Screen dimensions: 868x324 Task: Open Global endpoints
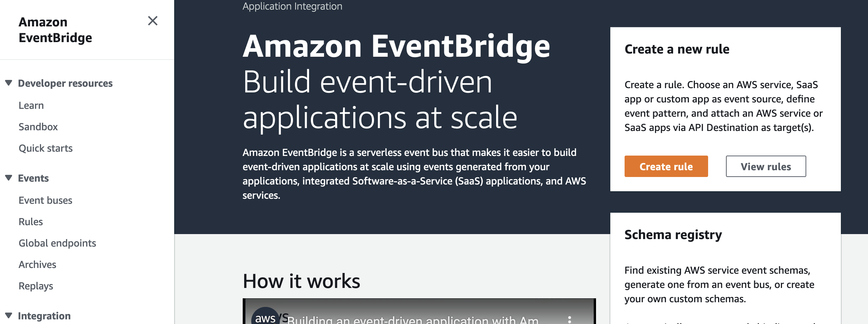pos(57,243)
